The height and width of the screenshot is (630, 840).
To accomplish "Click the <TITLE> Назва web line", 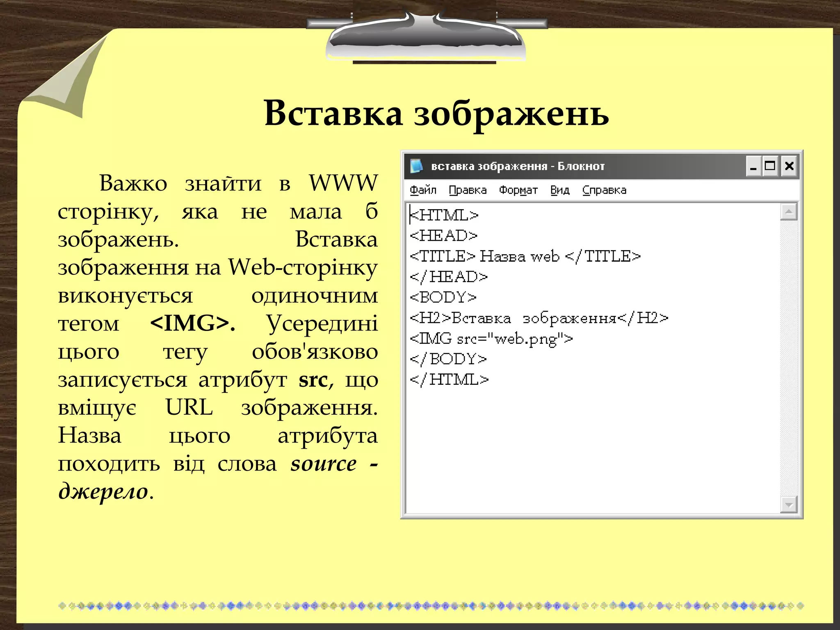I will (x=525, y=256).
